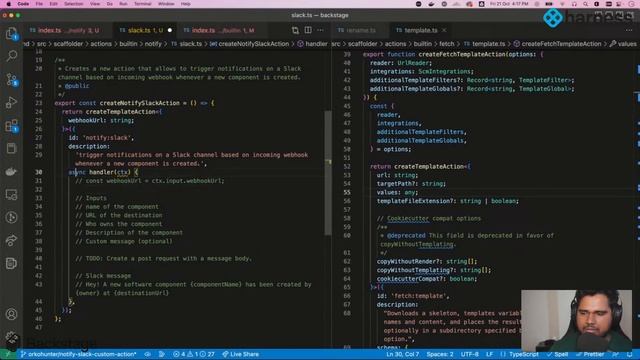Screen dimensions: 640x360
Task: Switch to the rename.ts tab
Action: tap(360, 30)
